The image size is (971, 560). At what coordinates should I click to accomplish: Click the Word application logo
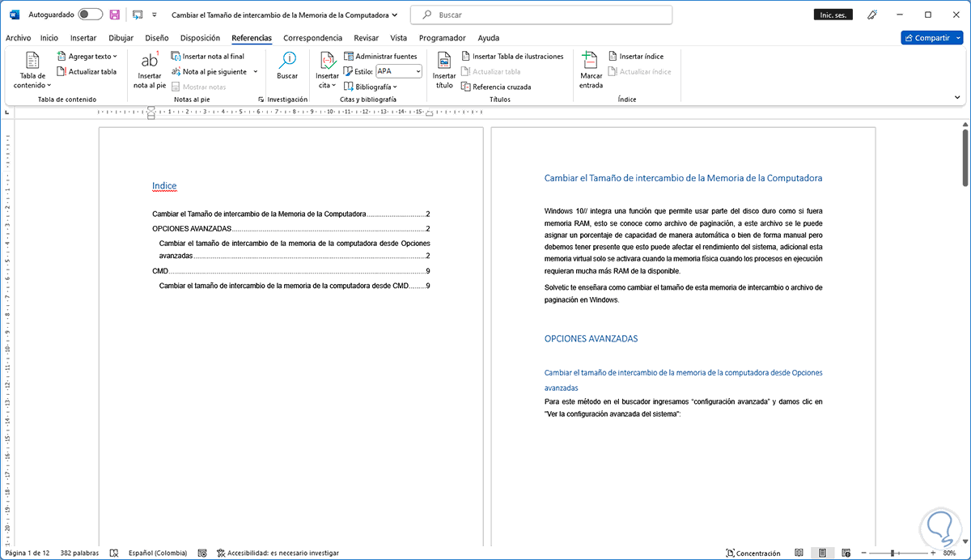pyautogui.click(x=14, y=15)
